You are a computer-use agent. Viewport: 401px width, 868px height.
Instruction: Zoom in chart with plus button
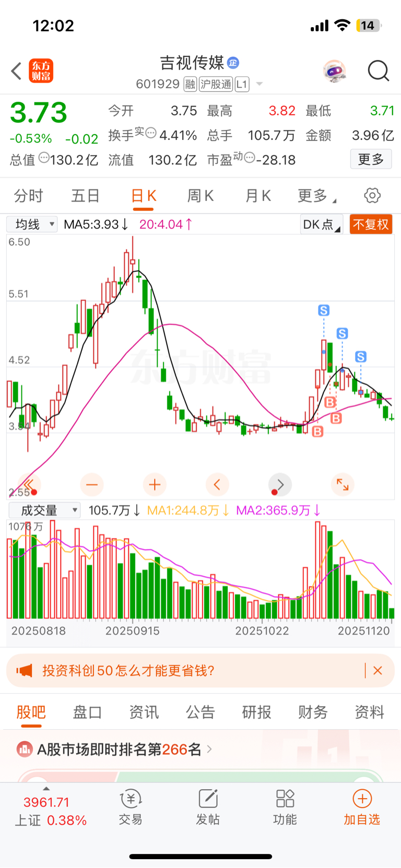point(155,485)
